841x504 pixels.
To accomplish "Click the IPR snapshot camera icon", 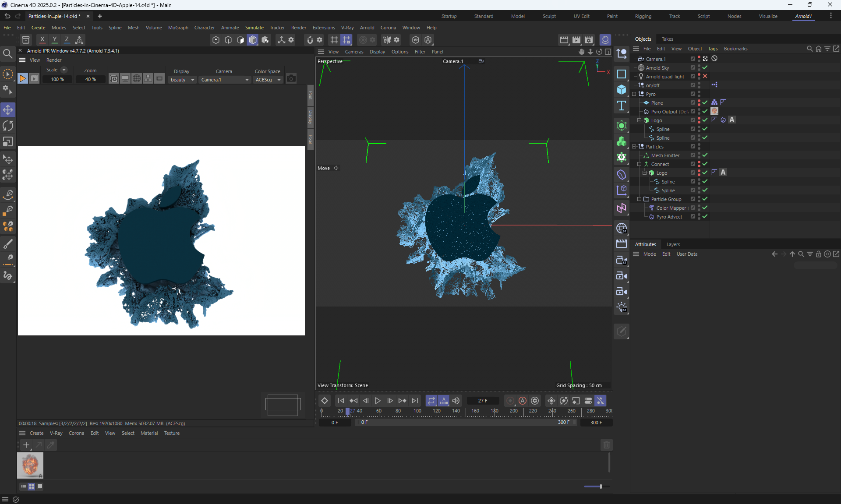I will pyautogui.click(x=291, y=79).
